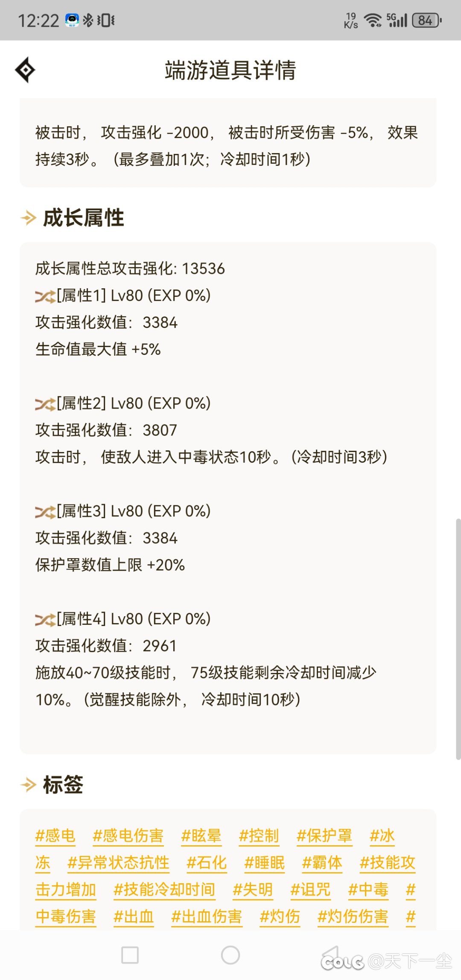The height and width of the screenshot is (980, 461).
Task: Select the #眩晕 tag
Action: [x=201, y=836]
